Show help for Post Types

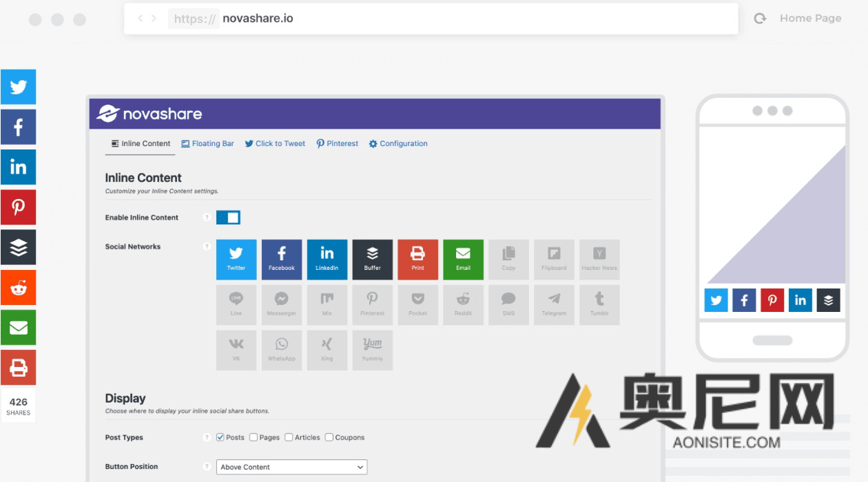click(x=206, y=437)
